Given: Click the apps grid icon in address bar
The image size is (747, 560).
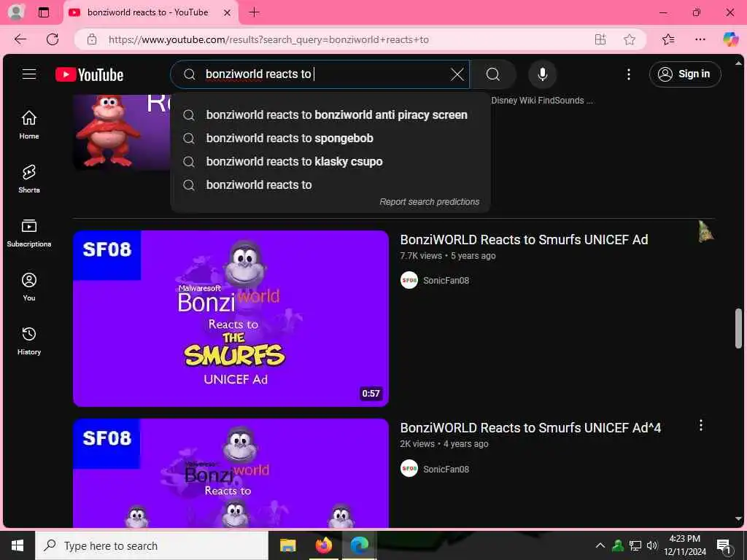Looking at the screenshot, I should [600, 39].
